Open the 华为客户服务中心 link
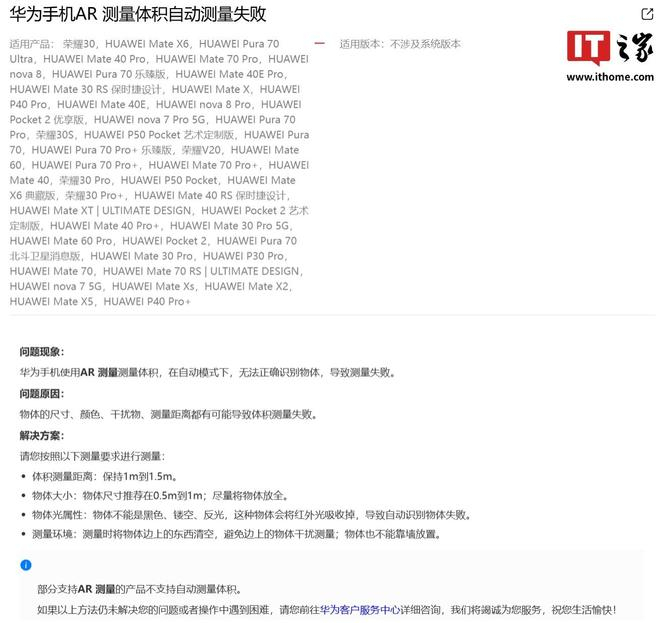Viewport: 660px width, 623px height. click(360, 609)
